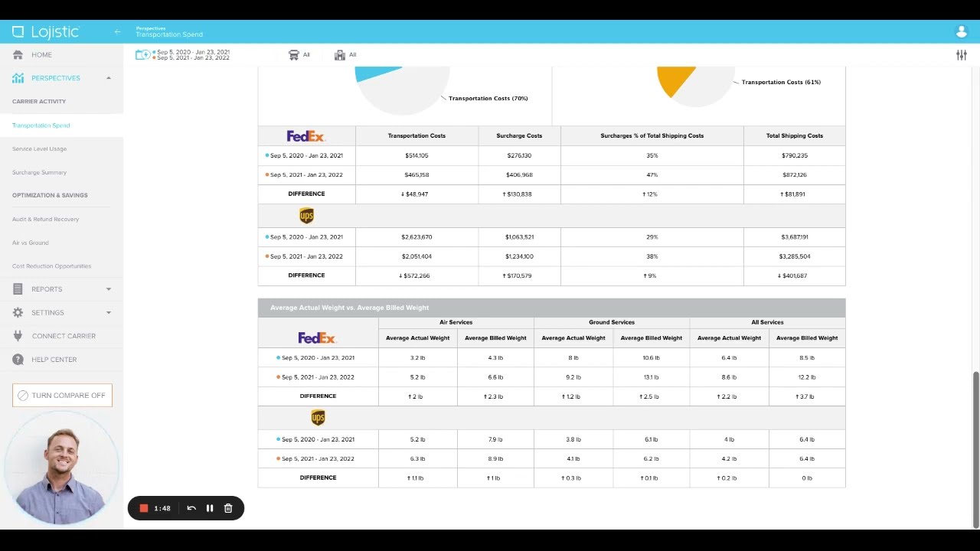
Task: Stop the recording with the red square
Action: pyautogui.click(x=143, y=508)
